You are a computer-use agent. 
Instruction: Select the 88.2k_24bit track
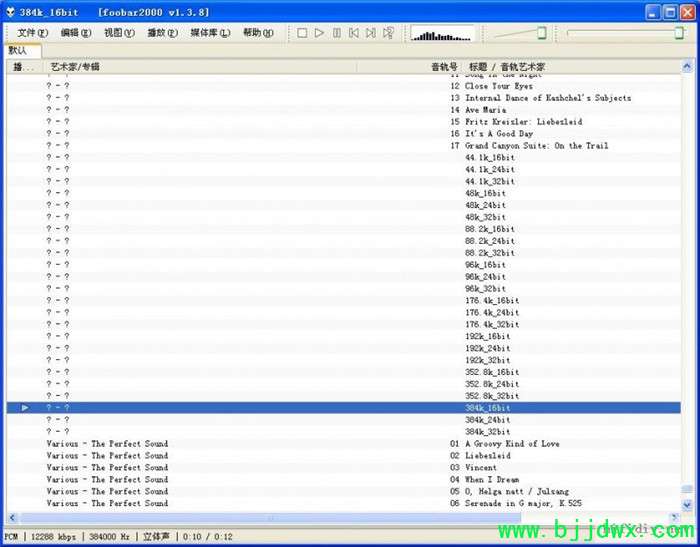344,241
